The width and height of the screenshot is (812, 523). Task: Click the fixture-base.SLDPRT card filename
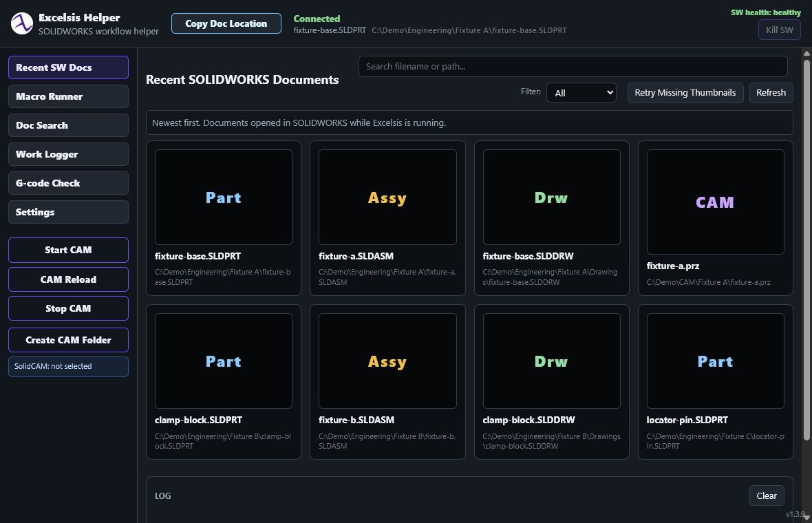[x=197, y=256]
